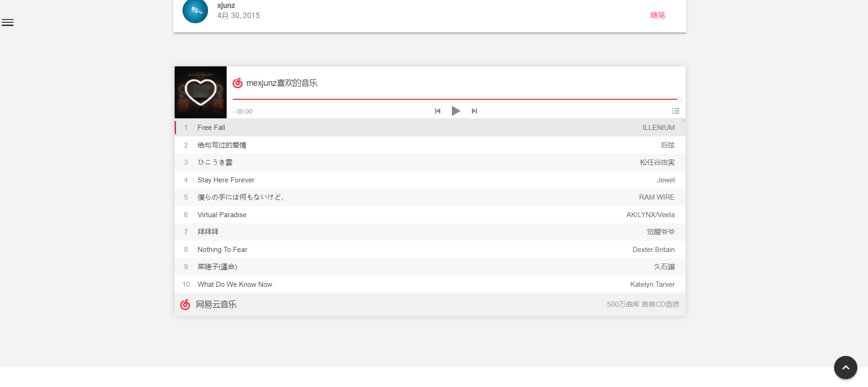Seek on the red playback progress bar
The height and width of the screenshot is (387, 868).
[455, 99]
